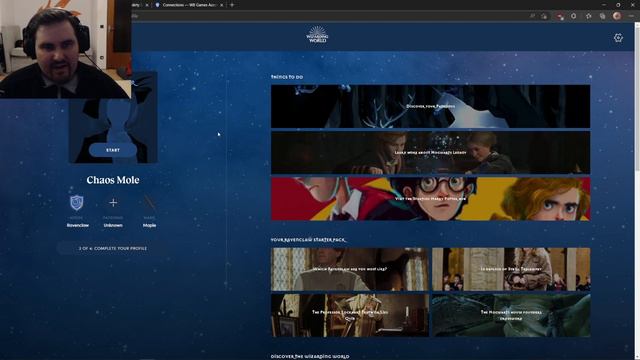Open the Professor Lockhart quiz card

350,315
